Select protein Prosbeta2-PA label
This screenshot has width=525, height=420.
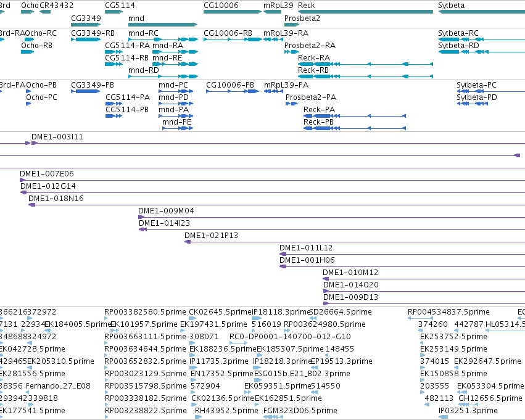click(311, 97)
